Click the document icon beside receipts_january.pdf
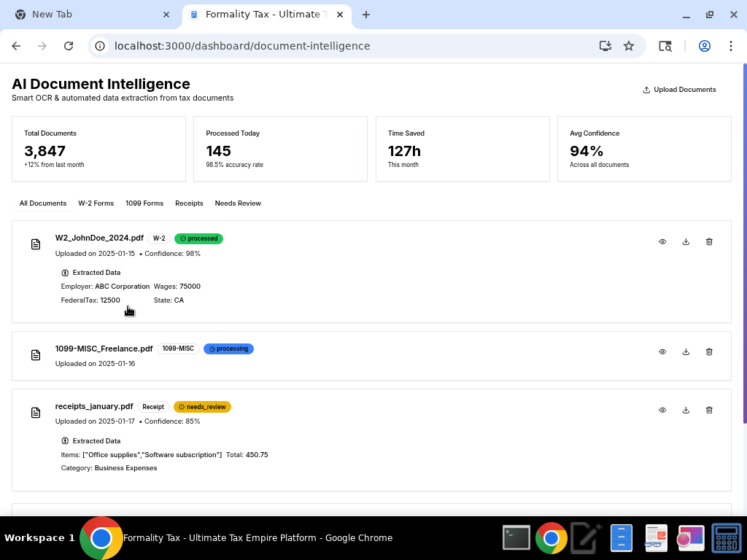The width and height of the screenshot is (747, 560). point(36,412)
